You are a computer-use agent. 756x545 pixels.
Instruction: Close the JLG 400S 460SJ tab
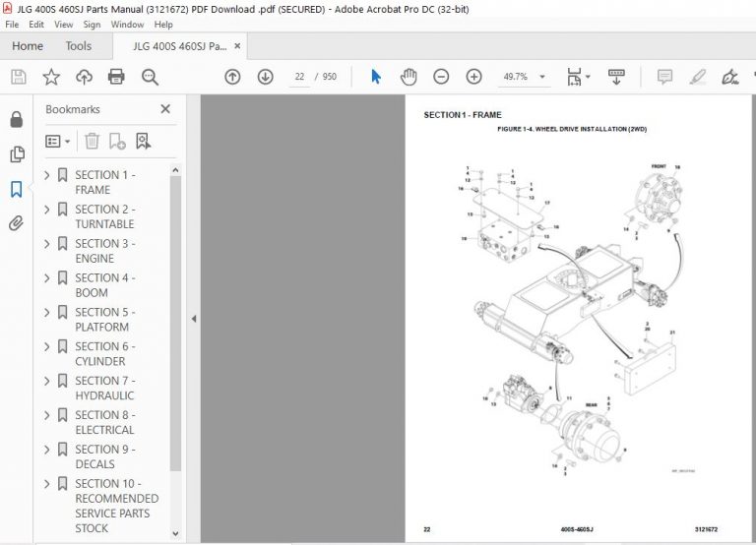[237, 46]
